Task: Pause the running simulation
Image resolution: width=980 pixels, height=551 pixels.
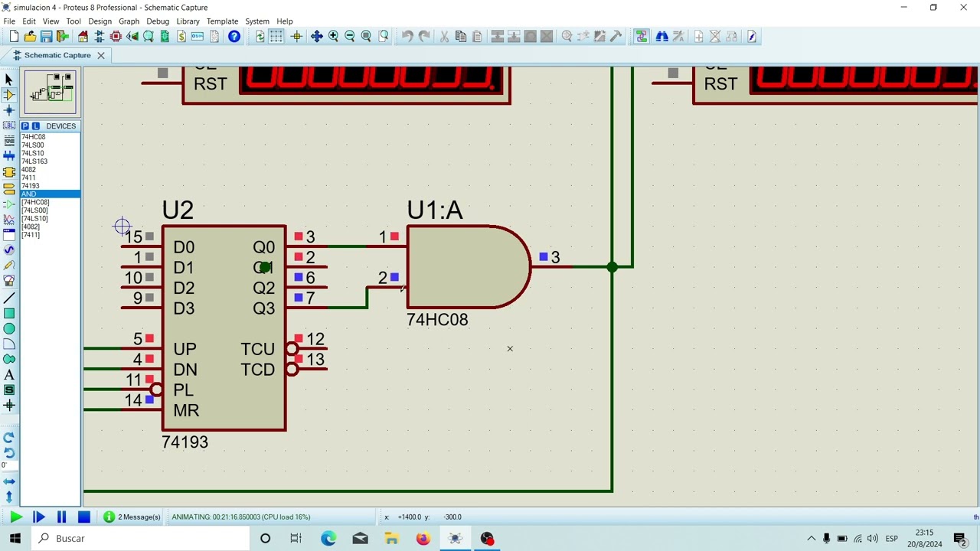Action: coord(61,517)
